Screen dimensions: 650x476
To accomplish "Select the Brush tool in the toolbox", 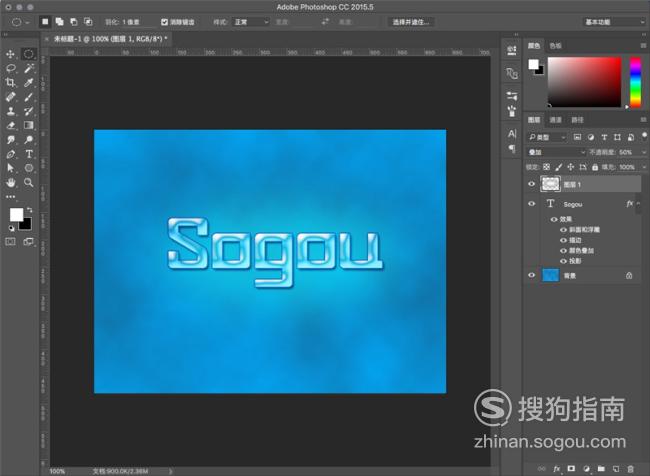I will (x=29, y=97).
